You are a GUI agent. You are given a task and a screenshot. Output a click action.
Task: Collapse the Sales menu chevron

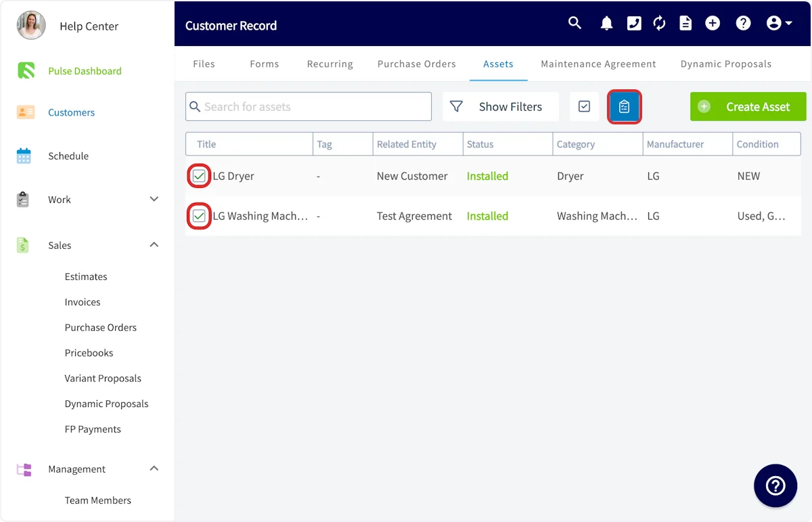coord(154,245)
